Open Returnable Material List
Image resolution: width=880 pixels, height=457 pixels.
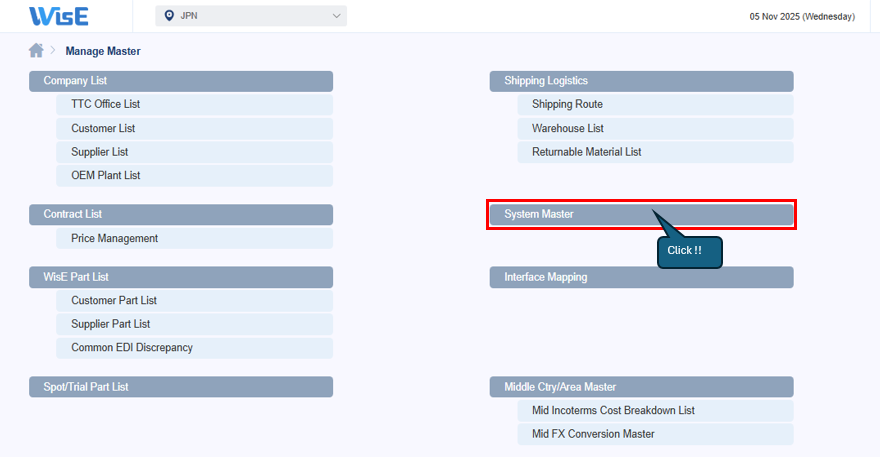[x=587, y=152]
